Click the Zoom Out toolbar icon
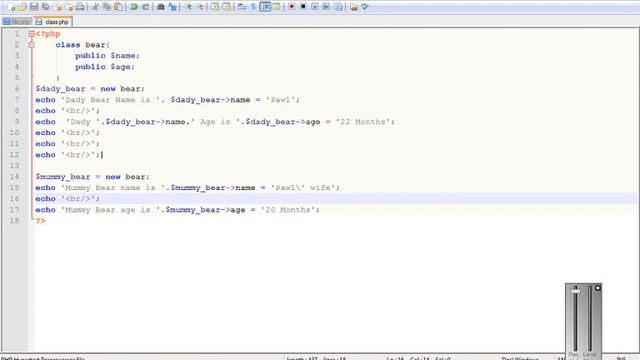 (200, 7)
